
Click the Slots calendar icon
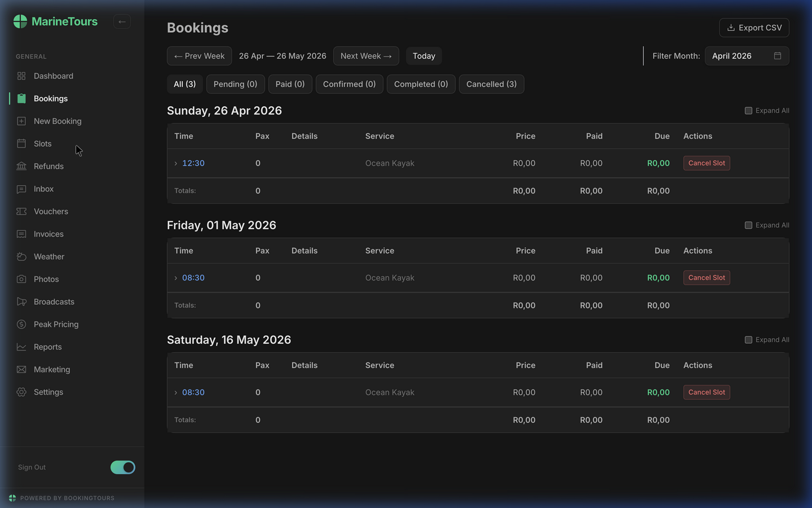(x=21, y=144)
